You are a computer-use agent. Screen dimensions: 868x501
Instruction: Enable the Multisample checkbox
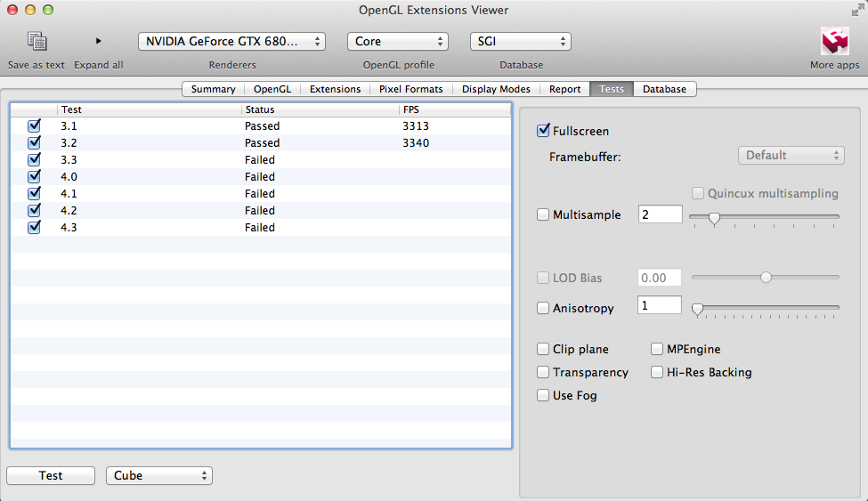[x=543, y=214]
